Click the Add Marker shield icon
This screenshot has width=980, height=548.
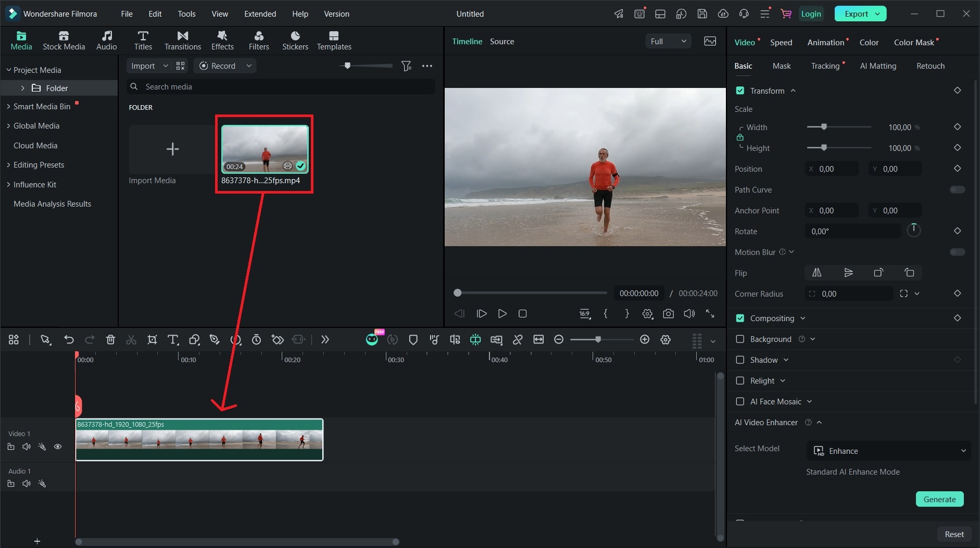point(413,339)
